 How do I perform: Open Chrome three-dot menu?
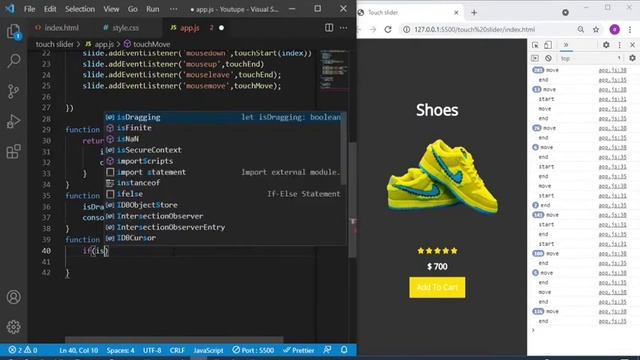(x=630, y=29)
